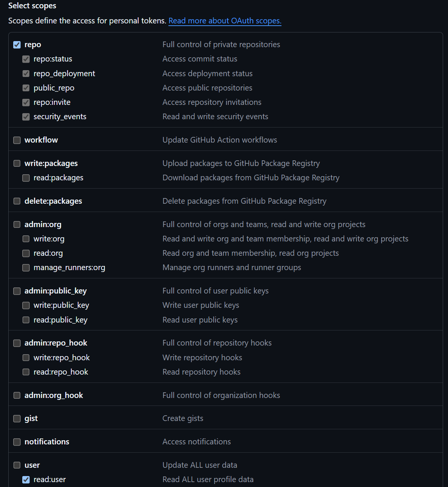Uncheck the repo scope checkbox

17,45
